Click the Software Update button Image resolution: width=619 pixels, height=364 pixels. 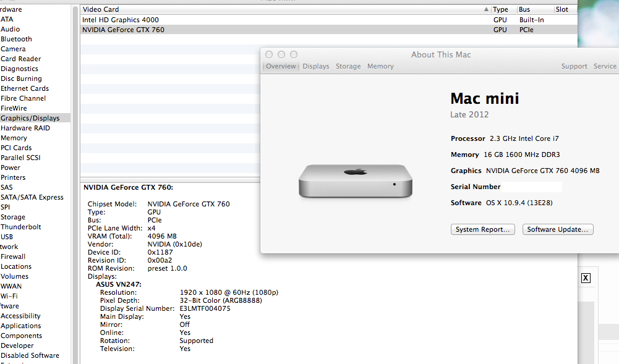(558, 229)
